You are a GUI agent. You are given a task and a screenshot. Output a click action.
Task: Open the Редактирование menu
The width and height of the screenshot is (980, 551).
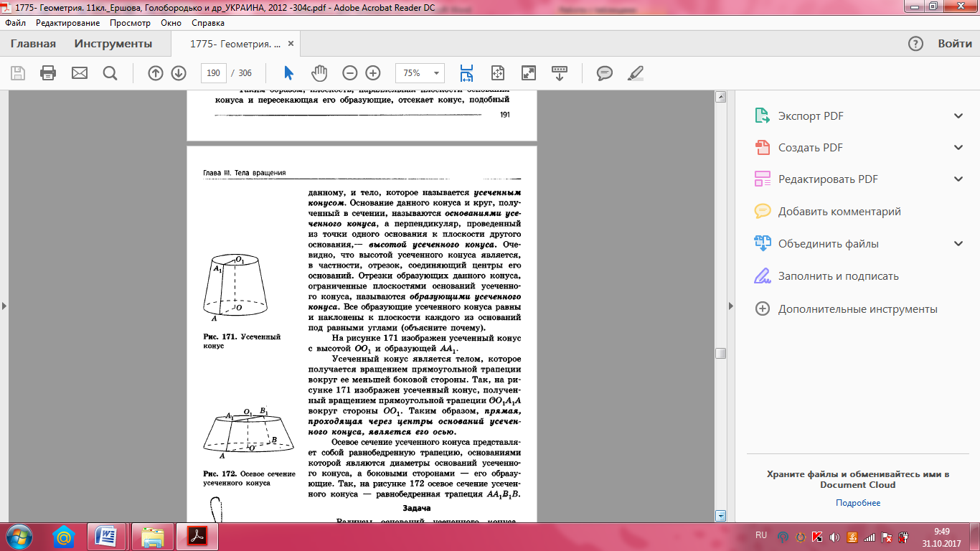pyautogui.click(x=68, y=23)
